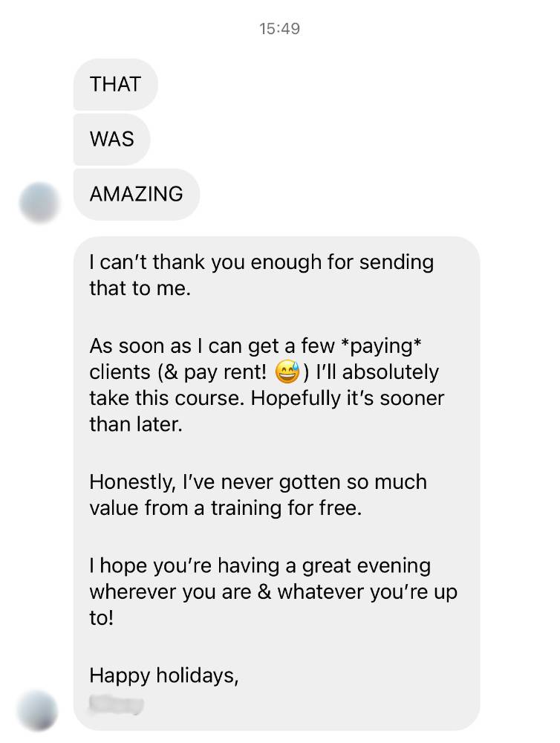Image resolution: width=560 pixels, height=743 pixels.
Task: Click the 'I can't thank you enough' line
Action: [261, 262]
